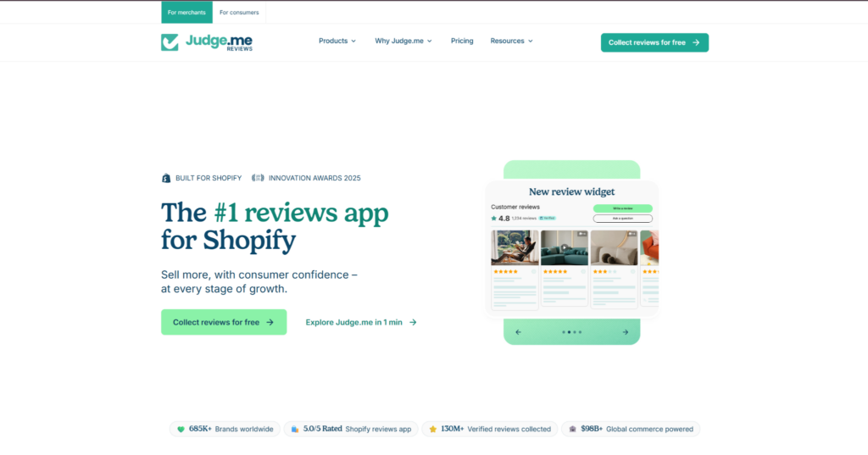Open the man reading in chair review photo
Screen dimensions: 868x455
point(515,248)
